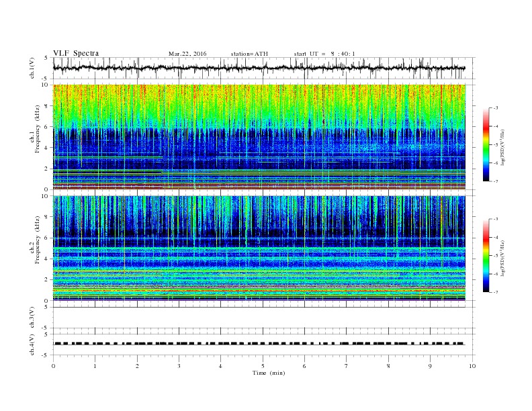Click the "5" volt tick of ch.3 panel

pyautogui.click(x=46, y=307)
